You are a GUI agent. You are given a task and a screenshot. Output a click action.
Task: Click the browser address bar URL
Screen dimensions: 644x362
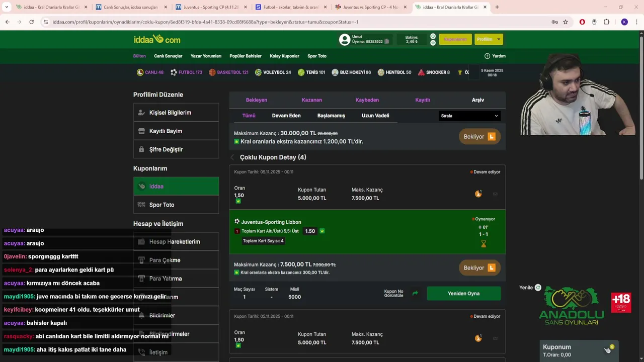(x=205, y=22)
